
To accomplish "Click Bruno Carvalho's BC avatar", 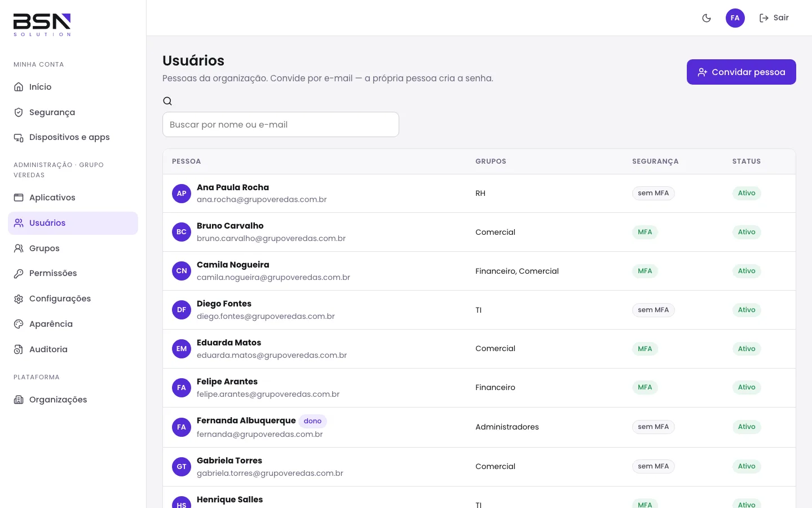I will [x=182, y=232].
